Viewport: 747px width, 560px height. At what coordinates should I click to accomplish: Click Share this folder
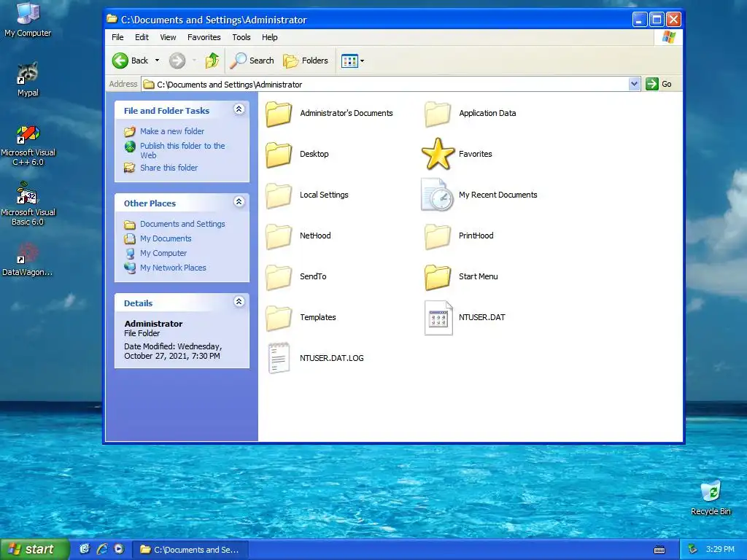[x=169, y=168]
